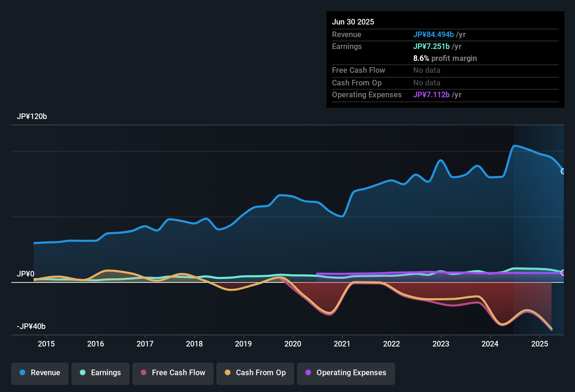575x392 pixels.
Task: Click the blue Revenue legend dot
Action: [x=22, y=373]
